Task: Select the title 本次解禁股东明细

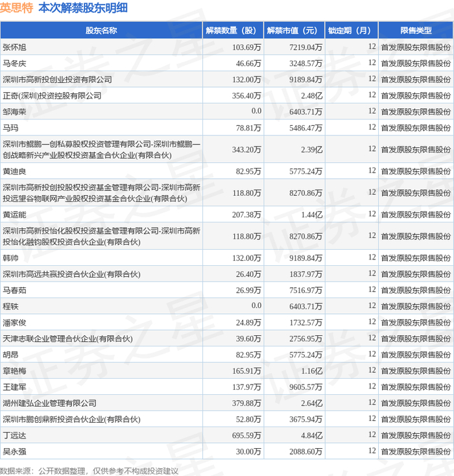Action: pyautogui.click(x=83, y=8)
